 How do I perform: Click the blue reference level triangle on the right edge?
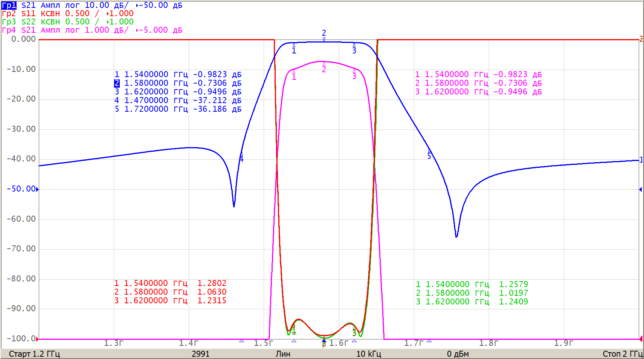point(641,189)
